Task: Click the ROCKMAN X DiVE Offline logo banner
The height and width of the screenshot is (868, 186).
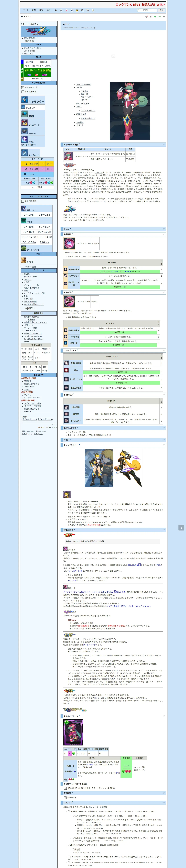Action: [x=39, y=31]
